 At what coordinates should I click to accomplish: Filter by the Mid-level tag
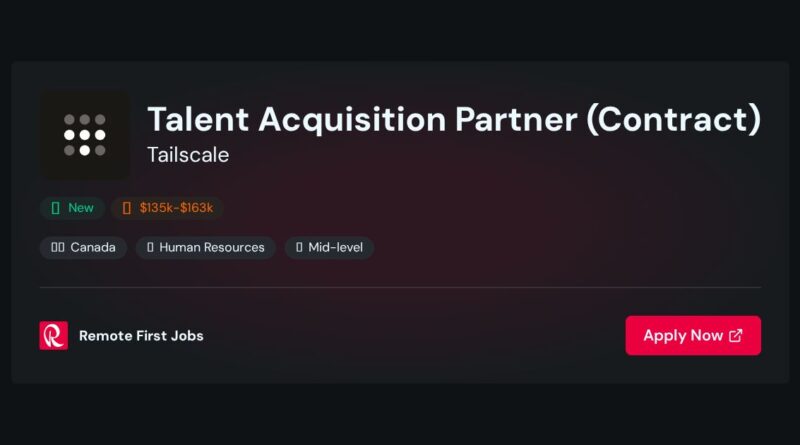pos(329,248)
